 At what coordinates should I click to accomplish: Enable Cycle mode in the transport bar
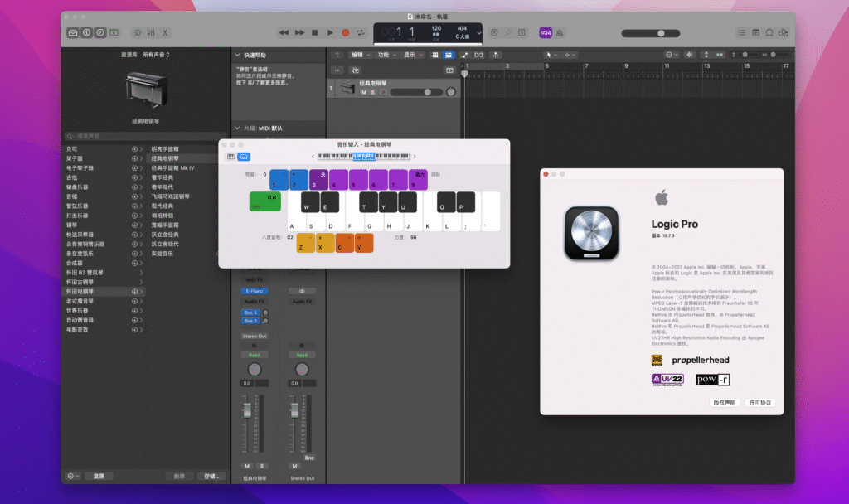(360, 33)
